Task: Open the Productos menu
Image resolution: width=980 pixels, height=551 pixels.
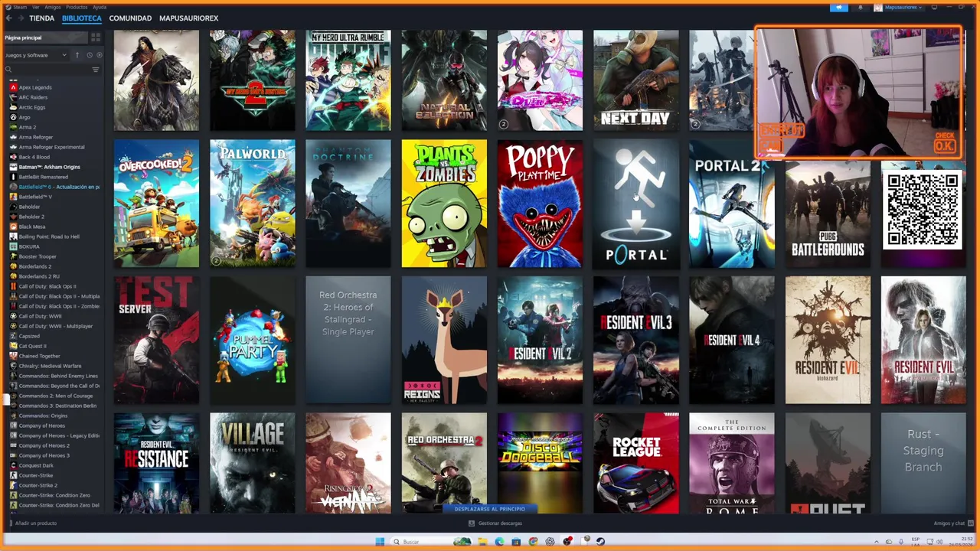Action: 77,7
